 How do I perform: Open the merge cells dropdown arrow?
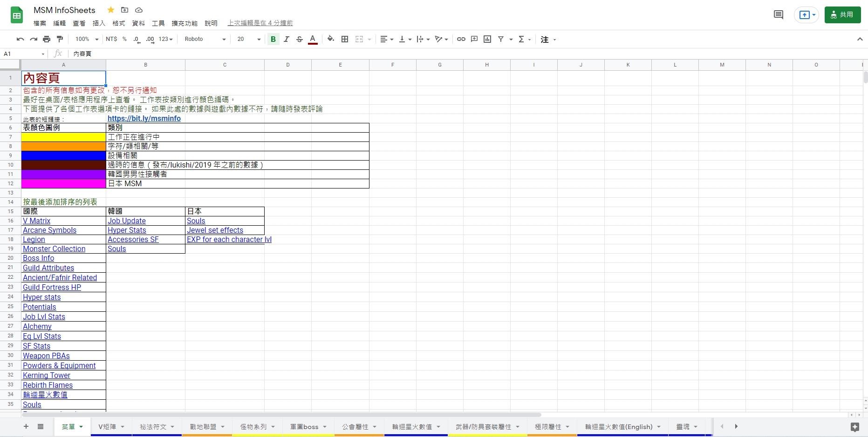pos(369,39)
